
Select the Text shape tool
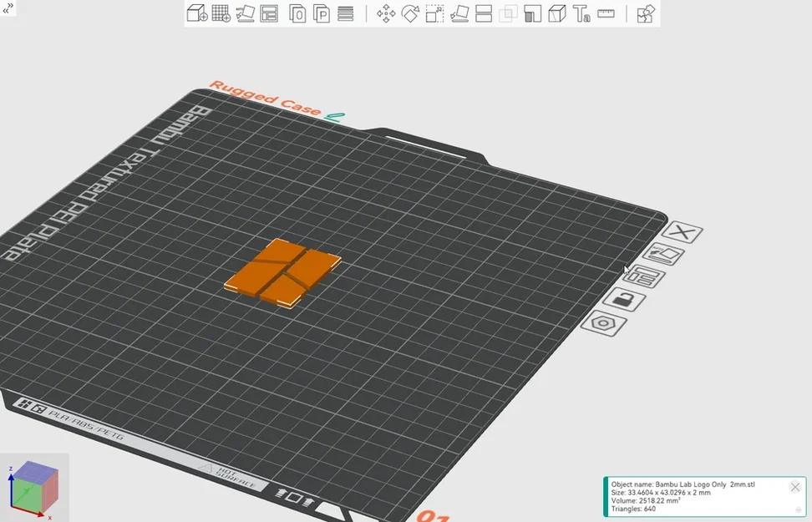pyautogui.click(x=581, y=13)
